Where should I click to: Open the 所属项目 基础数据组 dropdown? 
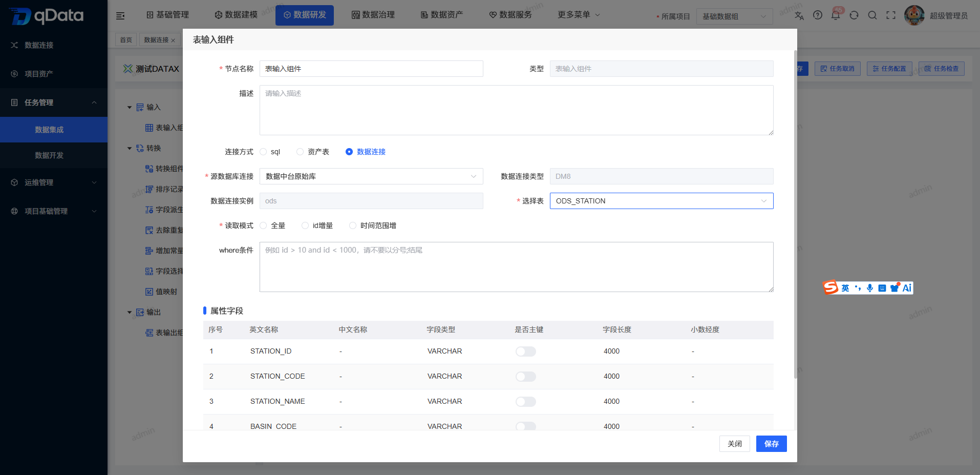pyautogui.click(x=734, y=16)
